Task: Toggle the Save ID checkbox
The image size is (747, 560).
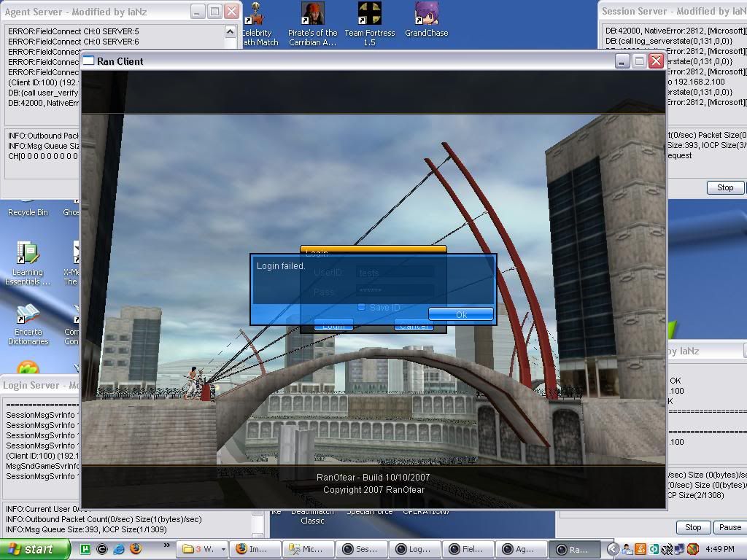Action: pyautogui.click(x=361, y=307)
